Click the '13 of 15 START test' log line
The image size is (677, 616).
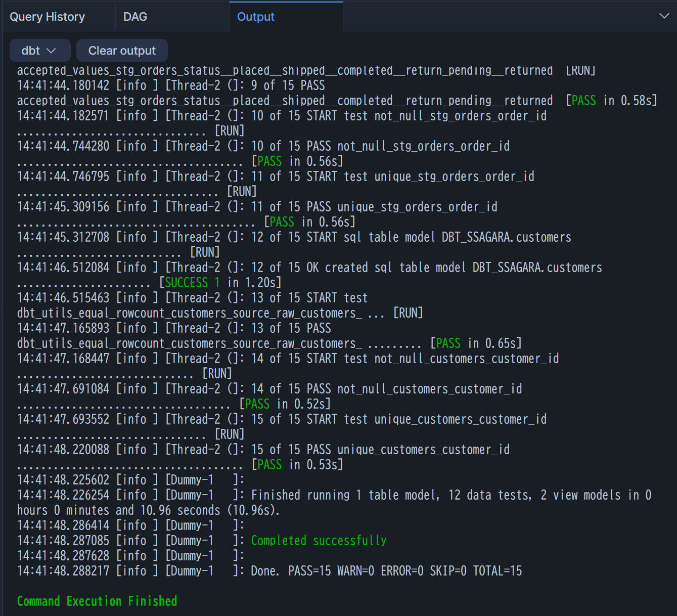(309, 298)
